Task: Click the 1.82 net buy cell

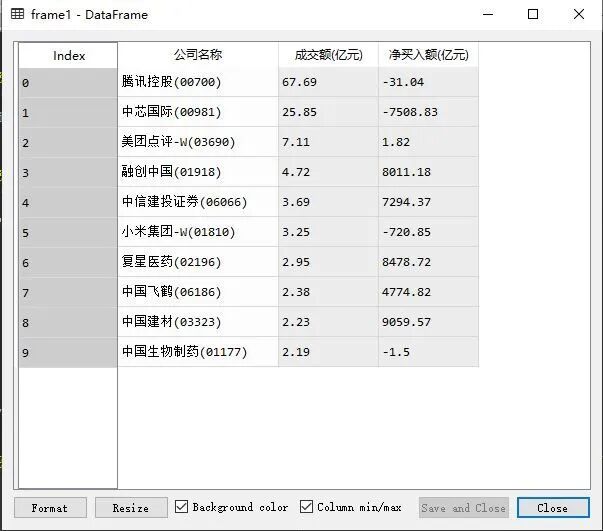Action: 428,142
